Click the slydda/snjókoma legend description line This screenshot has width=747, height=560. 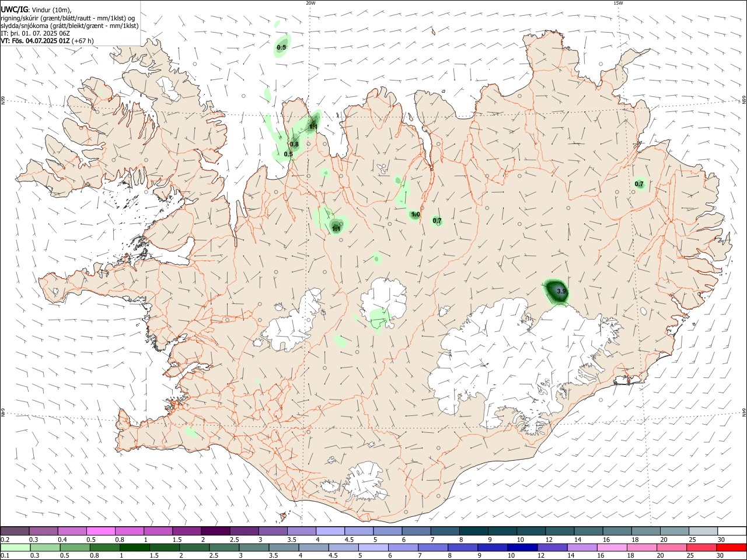point(69,26)
